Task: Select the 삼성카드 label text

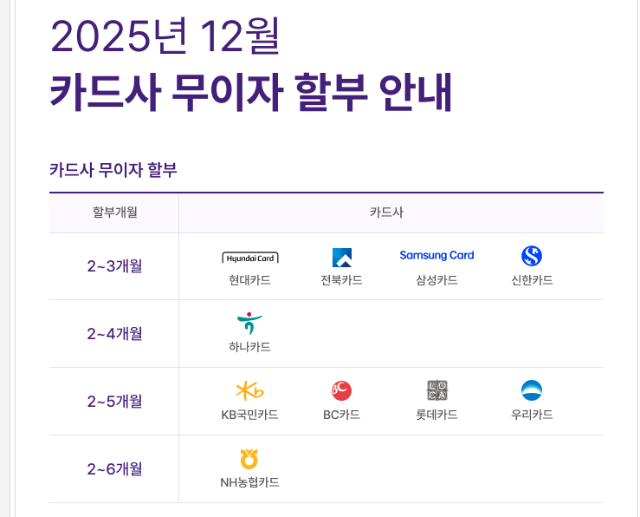Action: coord(437,280)
